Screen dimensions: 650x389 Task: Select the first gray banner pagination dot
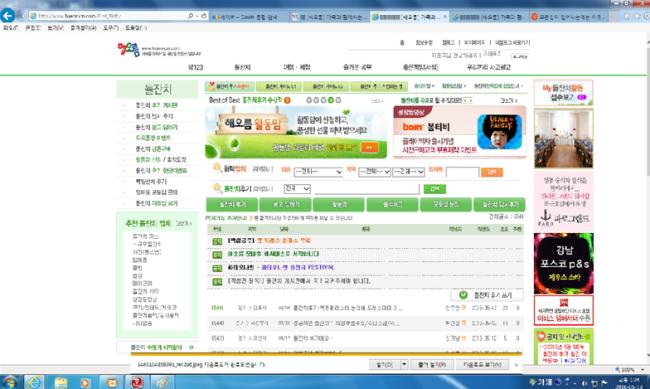(309, 100)
